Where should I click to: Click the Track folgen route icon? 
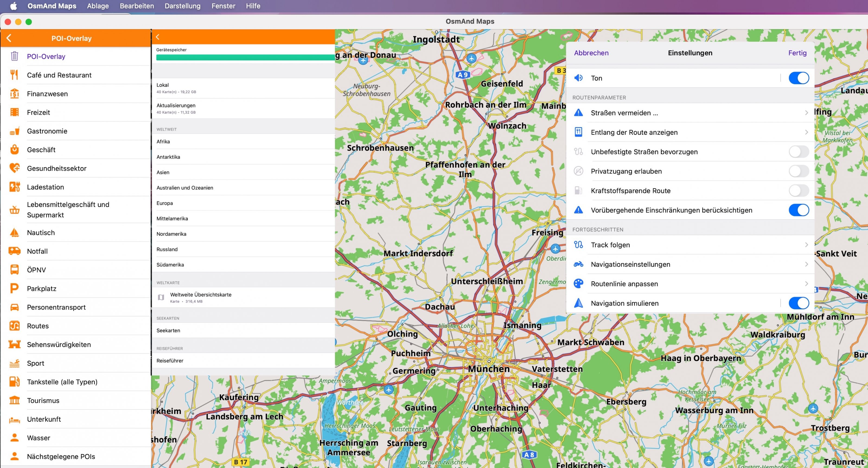click(x=579, y=245)
